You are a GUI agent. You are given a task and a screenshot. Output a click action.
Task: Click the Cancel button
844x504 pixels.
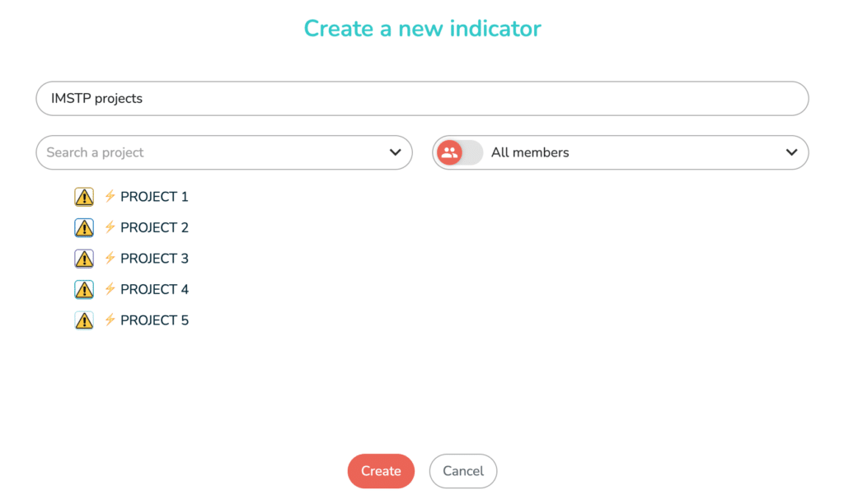463,471
